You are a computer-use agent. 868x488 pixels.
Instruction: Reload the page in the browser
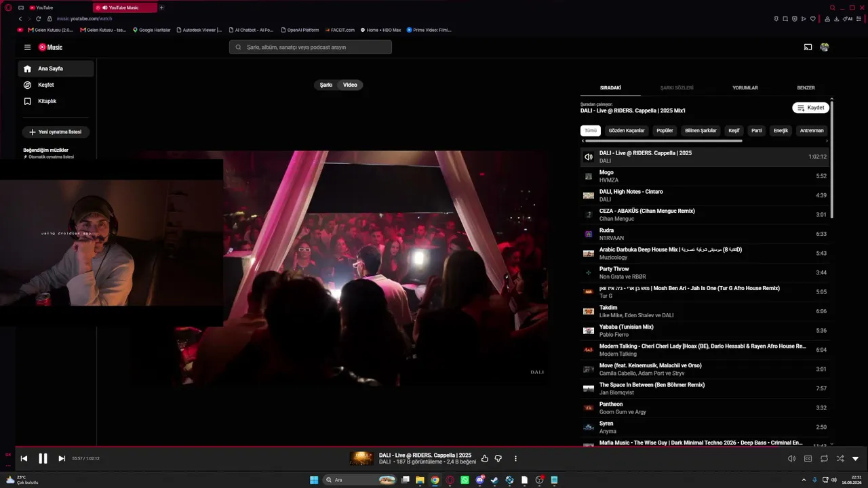(38, 19)
